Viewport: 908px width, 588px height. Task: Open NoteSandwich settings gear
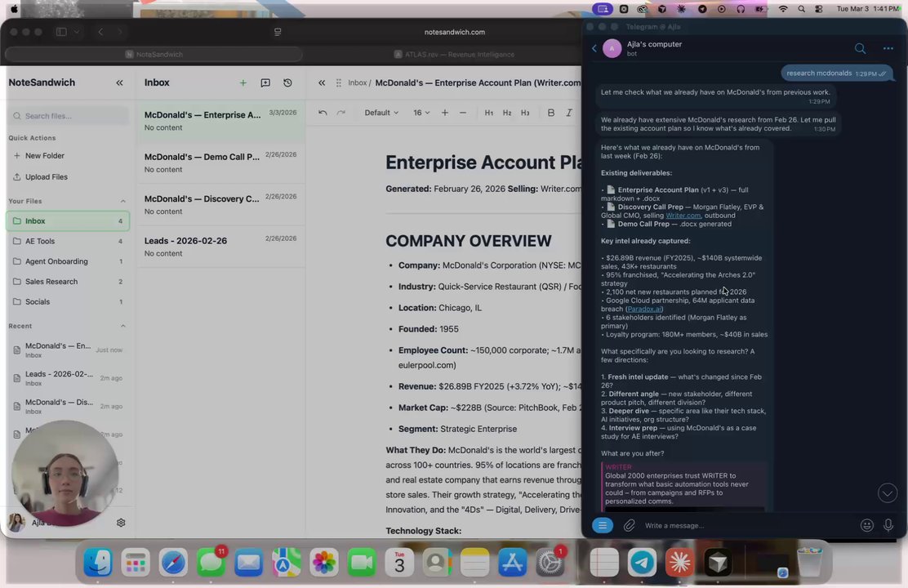click(x=121, y=523)
